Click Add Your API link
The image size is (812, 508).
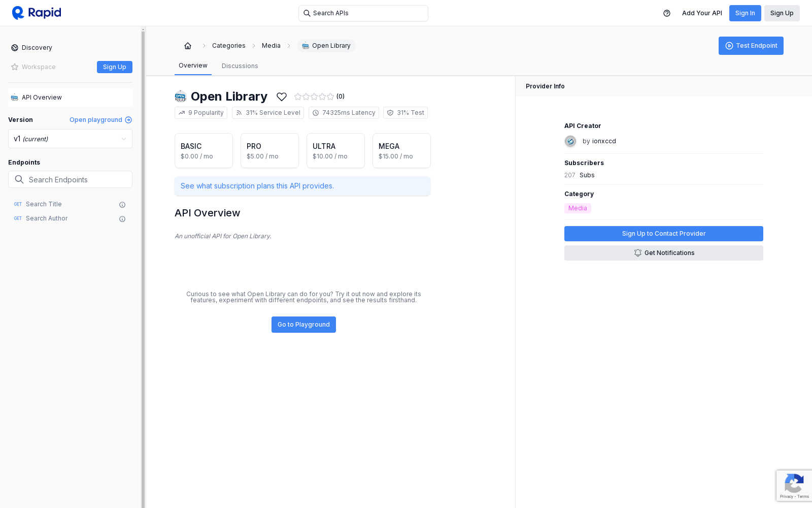click(x=702, y=13)
